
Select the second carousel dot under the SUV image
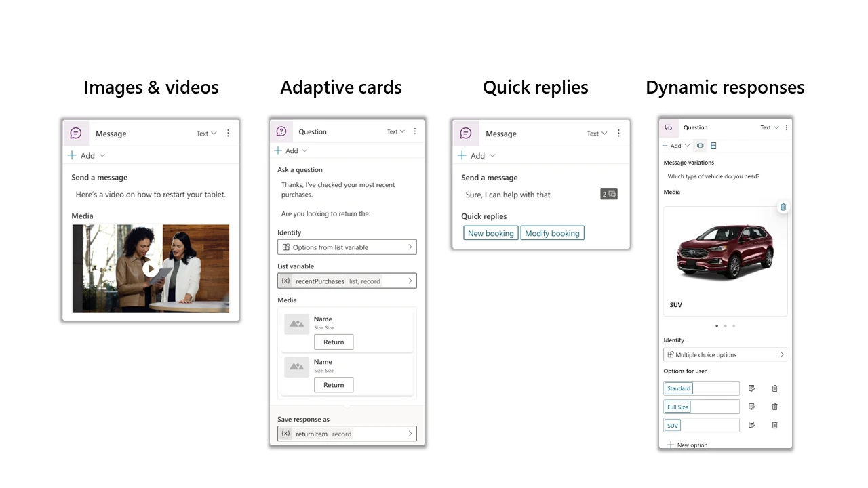tap(724, 325)
